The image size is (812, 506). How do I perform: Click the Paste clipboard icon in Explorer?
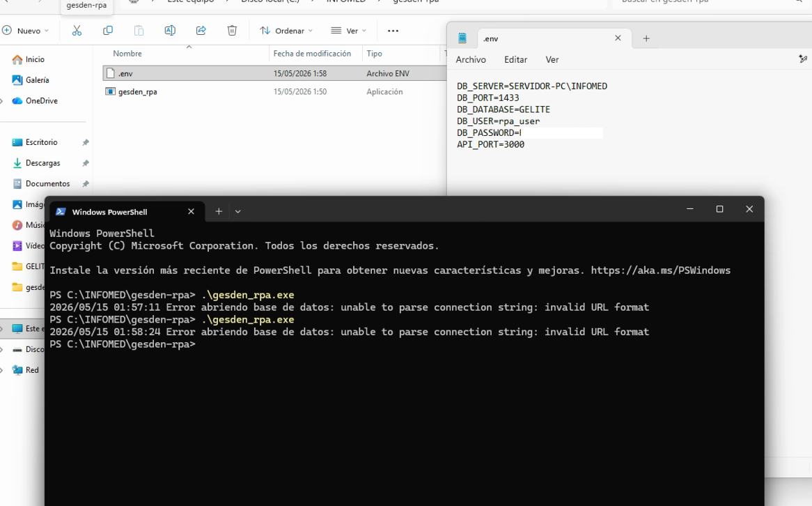[139, 31]
